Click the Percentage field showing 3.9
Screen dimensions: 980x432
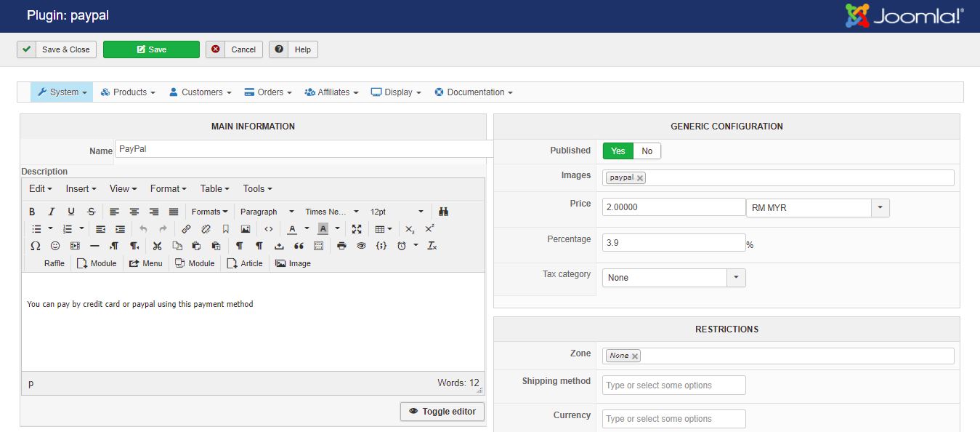point(673,243)
